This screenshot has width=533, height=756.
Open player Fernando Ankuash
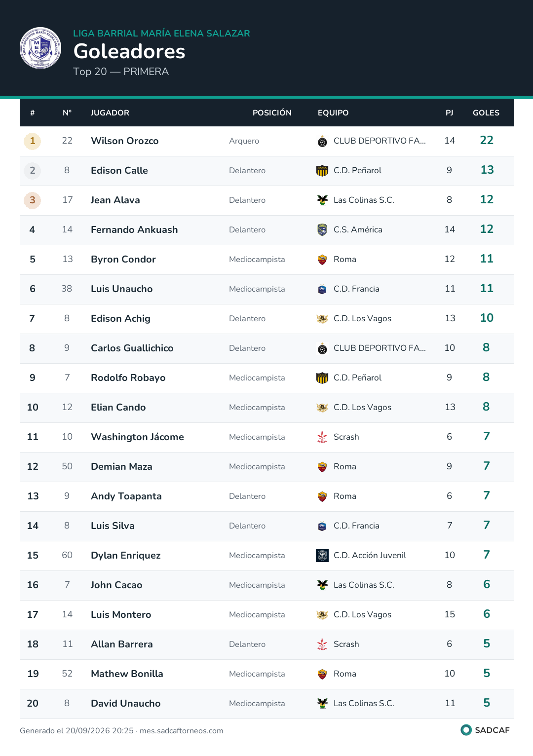pyautogui.click(x=134, y=230)
